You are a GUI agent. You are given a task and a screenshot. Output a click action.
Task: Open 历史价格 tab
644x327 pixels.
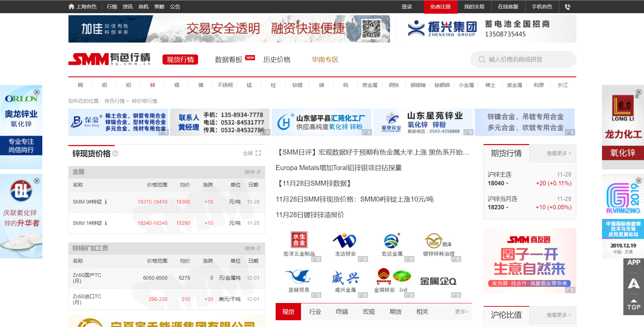point(277,60)
